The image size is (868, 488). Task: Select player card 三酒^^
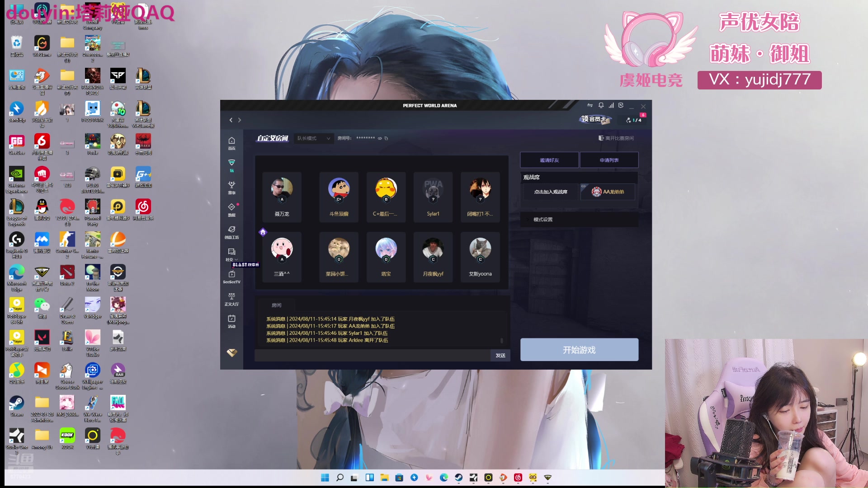(282, 257)
